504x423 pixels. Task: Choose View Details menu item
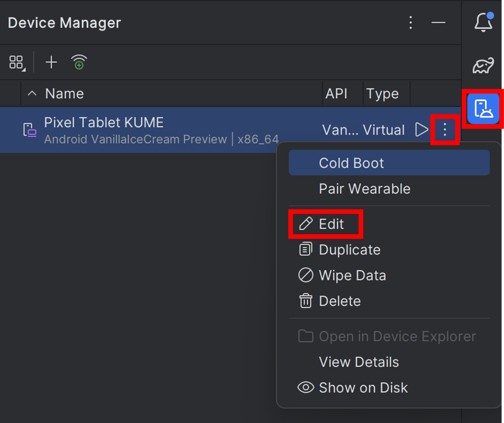tap(389, 362)
